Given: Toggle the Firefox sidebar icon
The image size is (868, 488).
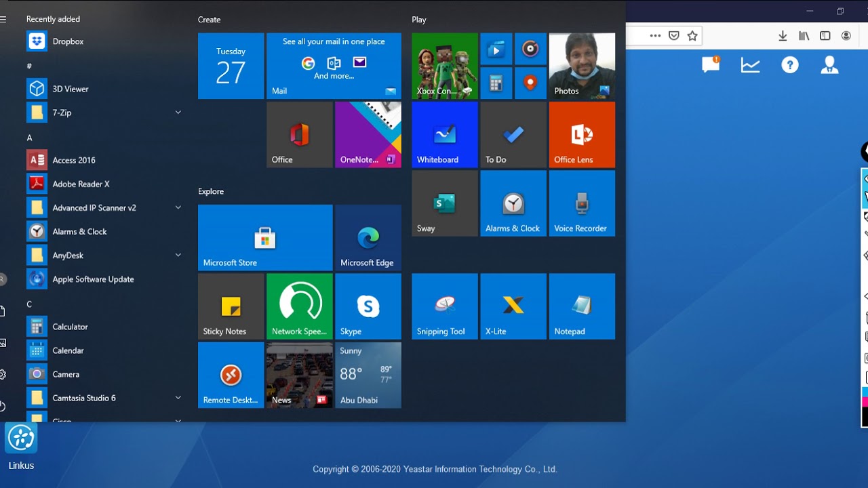Looking at the screenshot, I should (825, 36).
